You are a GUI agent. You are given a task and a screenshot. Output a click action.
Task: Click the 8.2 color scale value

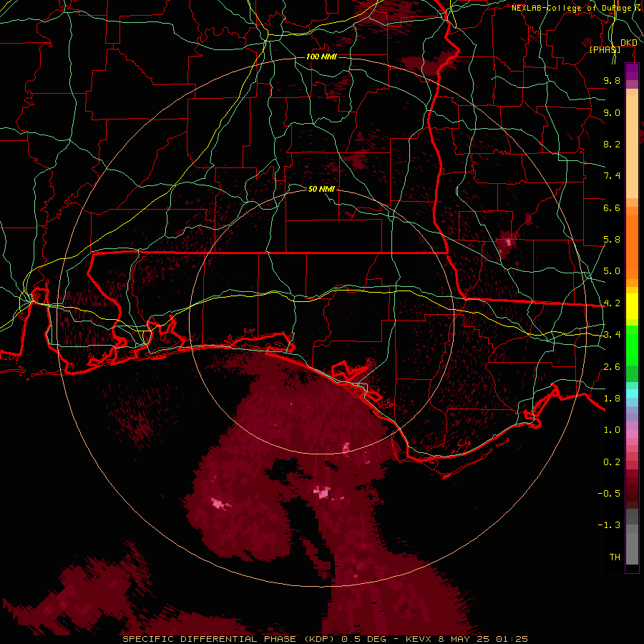coord(612,144)
